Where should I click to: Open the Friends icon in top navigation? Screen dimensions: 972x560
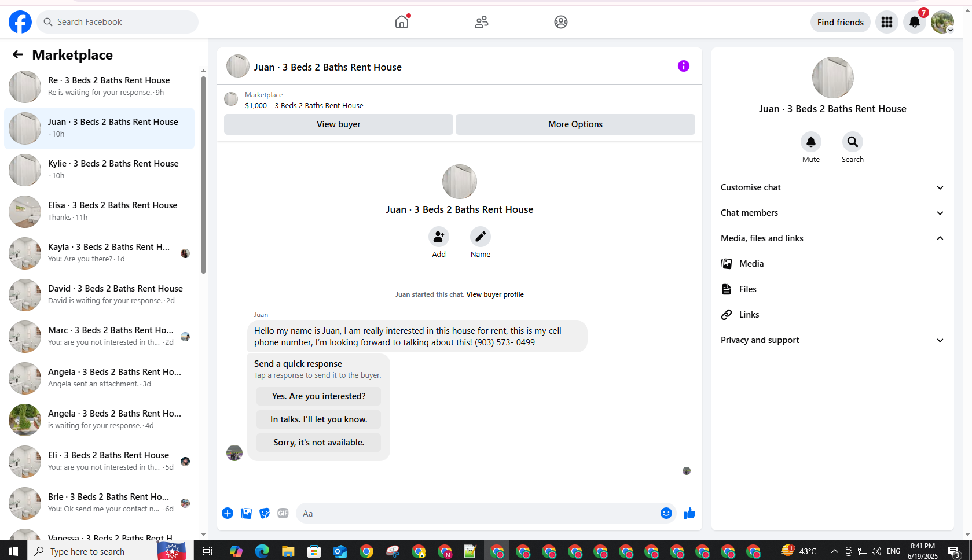pyautogui.click(x=482, y=22)
